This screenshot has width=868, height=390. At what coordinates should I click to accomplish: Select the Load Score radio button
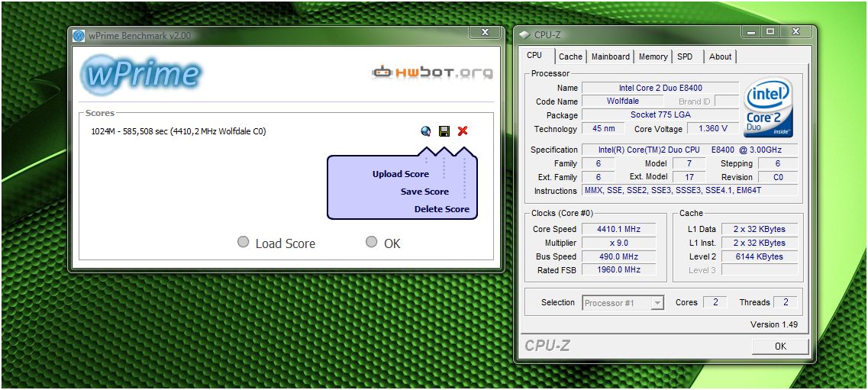click(x=243, y=242)
